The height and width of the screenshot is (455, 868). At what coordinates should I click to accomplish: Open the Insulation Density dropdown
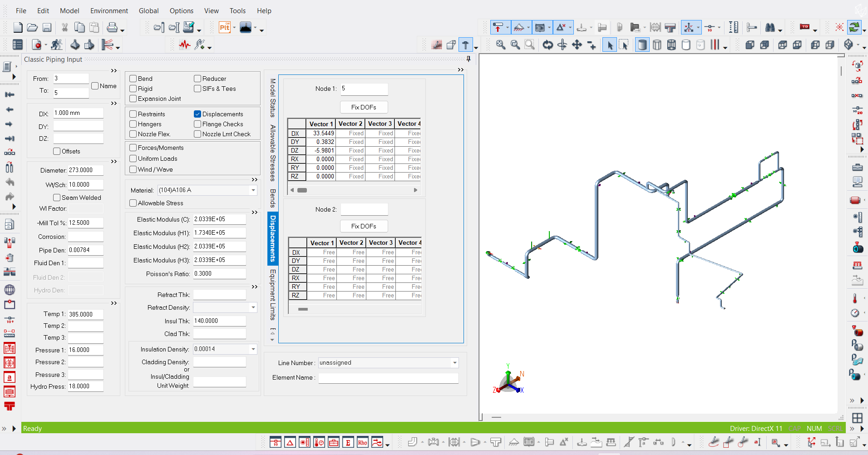(x=253, y=349)
